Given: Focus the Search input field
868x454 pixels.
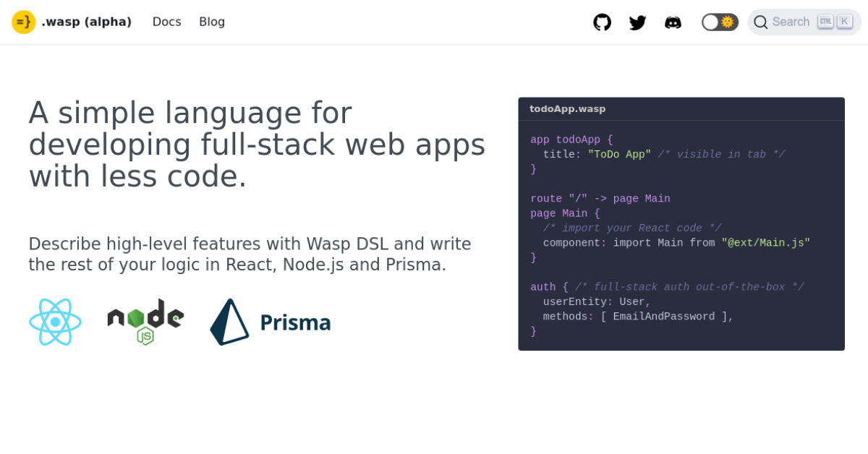Looking at the screenshot, I should coord(791,22).
